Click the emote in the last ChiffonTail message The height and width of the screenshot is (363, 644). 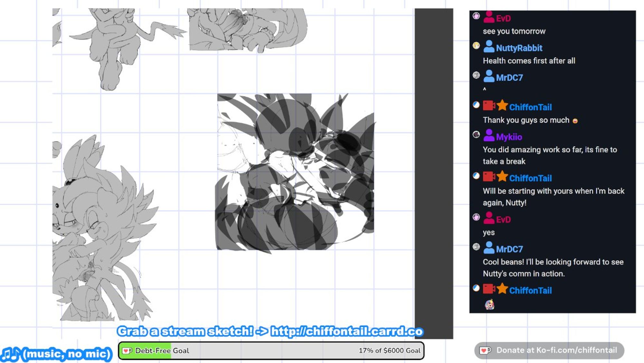489,304
